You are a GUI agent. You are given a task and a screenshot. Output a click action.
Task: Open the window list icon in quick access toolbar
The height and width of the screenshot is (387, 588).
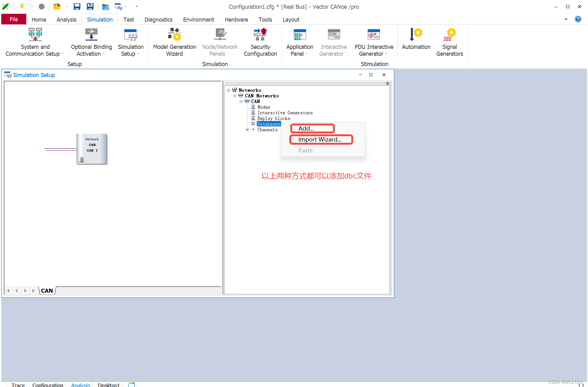pyautogui.click(x=118, y=7)
